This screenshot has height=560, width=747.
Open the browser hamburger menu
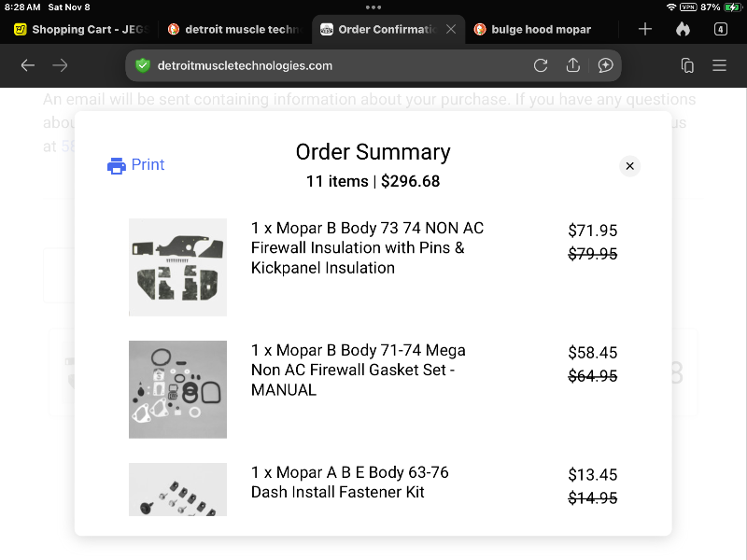coord(720,65)
